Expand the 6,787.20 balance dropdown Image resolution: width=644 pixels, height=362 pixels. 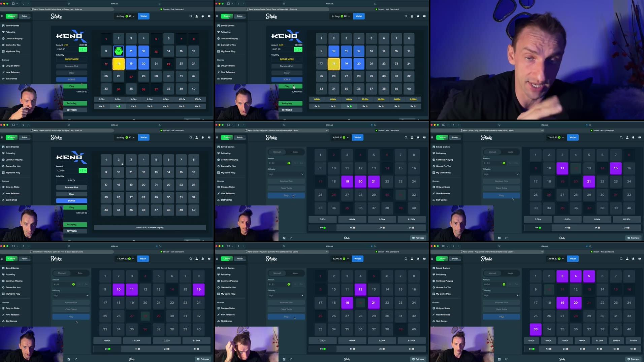348,137
